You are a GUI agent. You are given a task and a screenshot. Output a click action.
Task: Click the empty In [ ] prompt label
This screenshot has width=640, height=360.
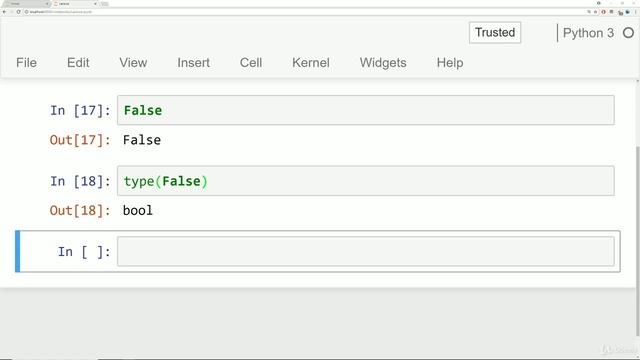coord(84,252)
